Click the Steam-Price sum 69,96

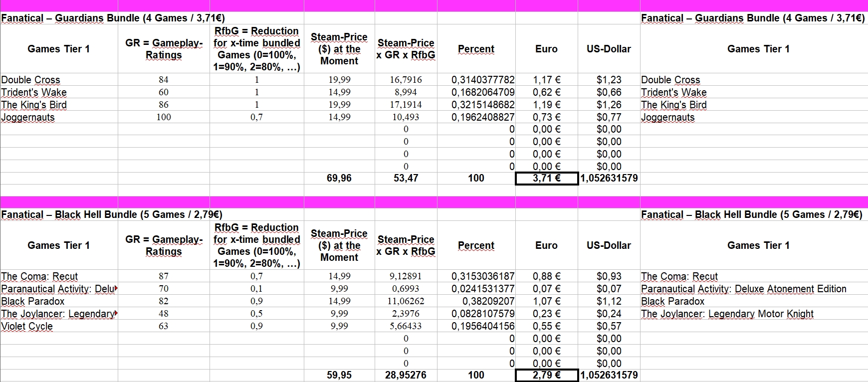point(339,178)
